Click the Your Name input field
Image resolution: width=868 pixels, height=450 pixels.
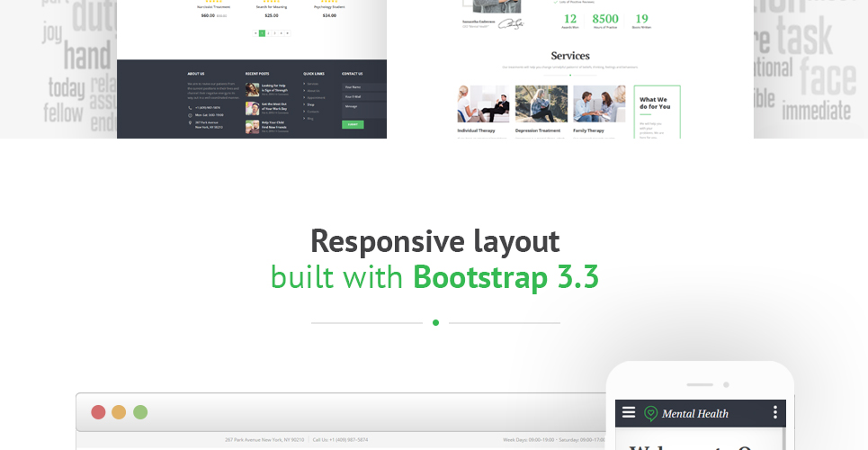[364, 87]
